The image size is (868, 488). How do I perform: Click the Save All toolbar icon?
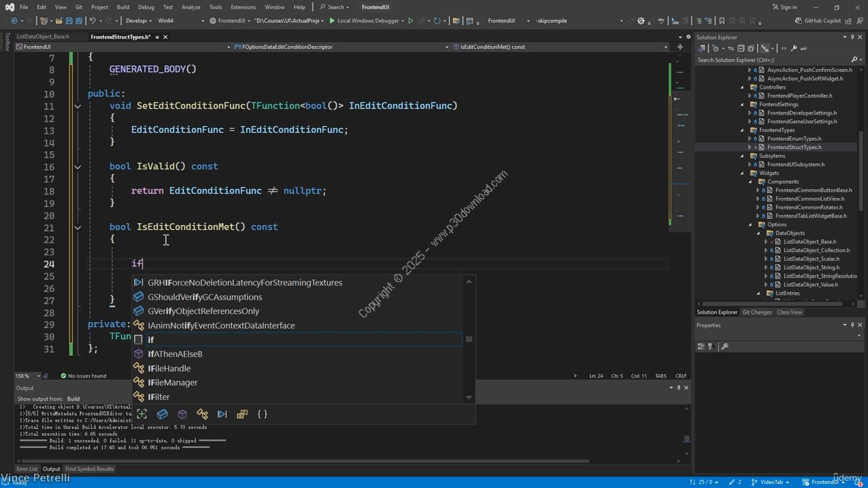click(x=79, y=21)
